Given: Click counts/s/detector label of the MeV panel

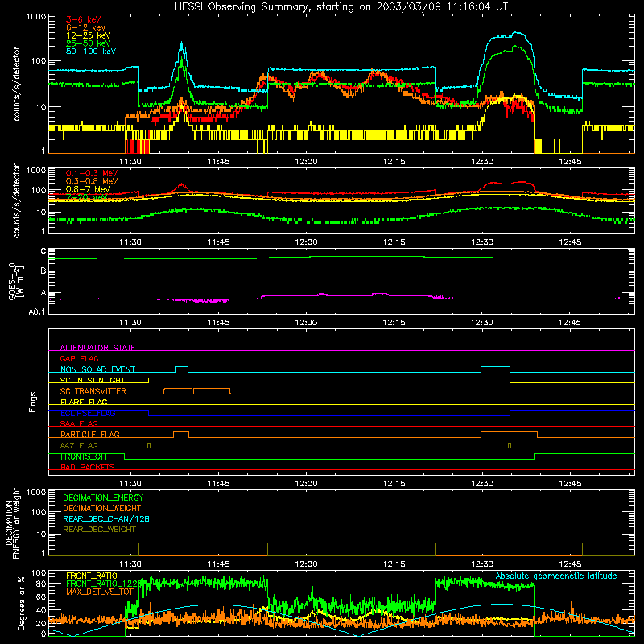Looking at the screenshot, I should click(16, 200).
